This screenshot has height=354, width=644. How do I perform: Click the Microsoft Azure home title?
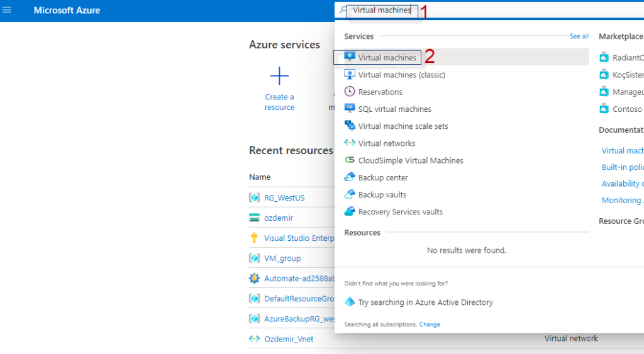(x=67, y=10)
